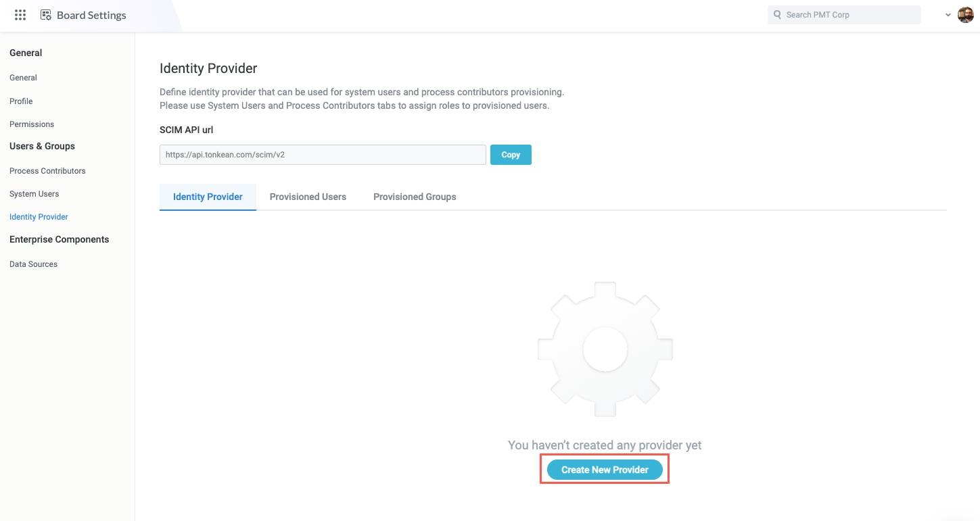
Task: Open the General settings page
Action: coord(23,77)
